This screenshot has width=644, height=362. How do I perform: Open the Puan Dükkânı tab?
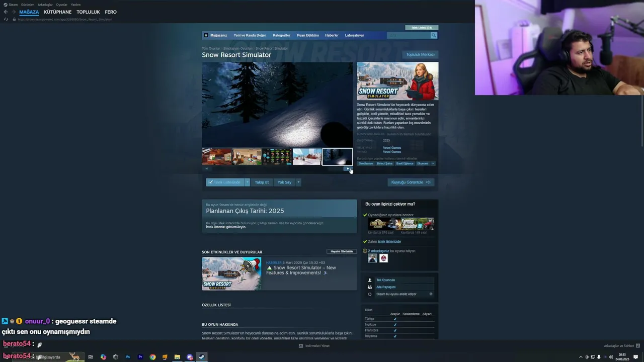(x=308, y=35)
